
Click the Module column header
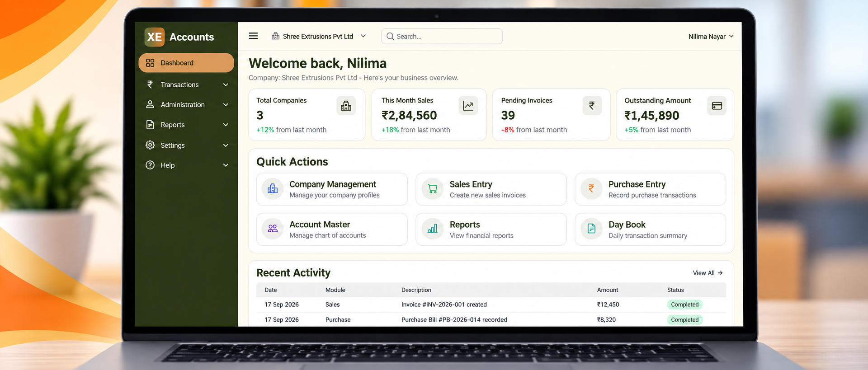pyautogui.click(x=335, y=290)
